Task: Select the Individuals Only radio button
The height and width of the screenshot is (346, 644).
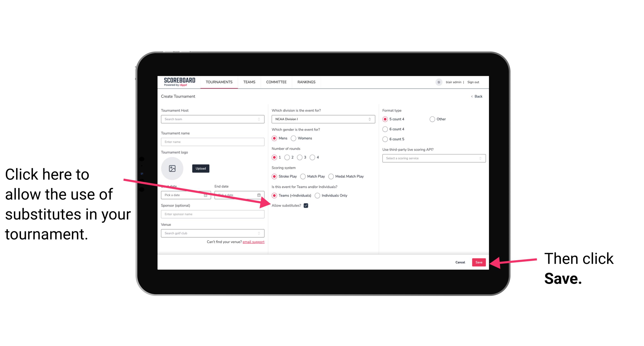Action: [318, 196]
